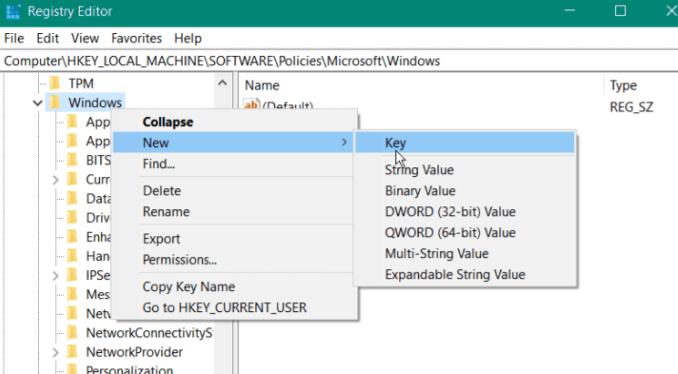Click the Enha... key folder icon
The width and height of the screenshot is (678, 374).
coord(72,237)
